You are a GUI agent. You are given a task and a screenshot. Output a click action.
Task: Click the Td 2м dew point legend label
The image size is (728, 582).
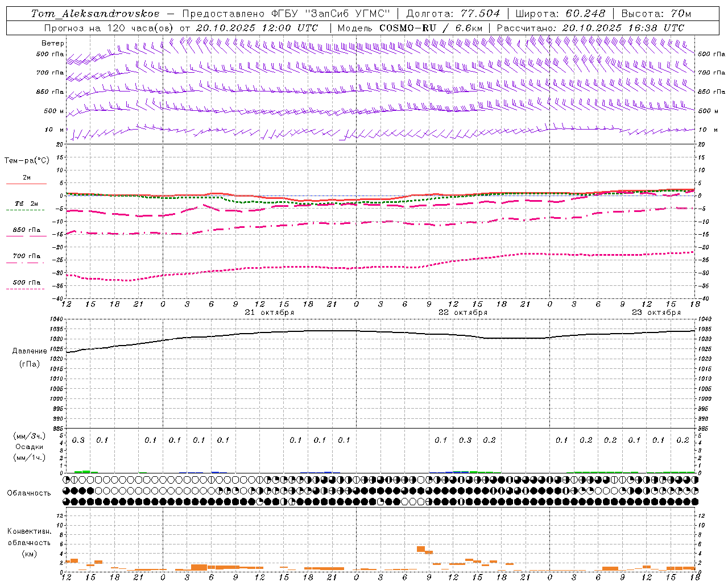coord(26,203)
